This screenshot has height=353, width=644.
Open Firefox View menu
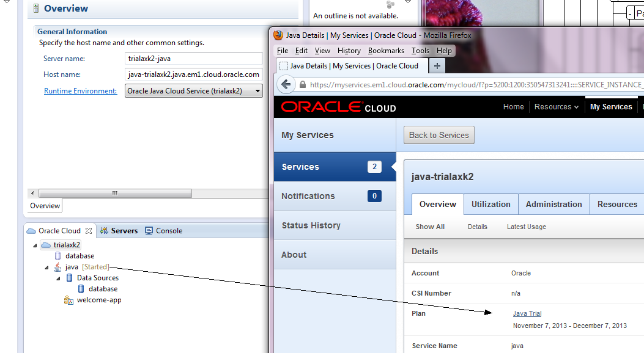pyautogui.click(x=322, y=51)
